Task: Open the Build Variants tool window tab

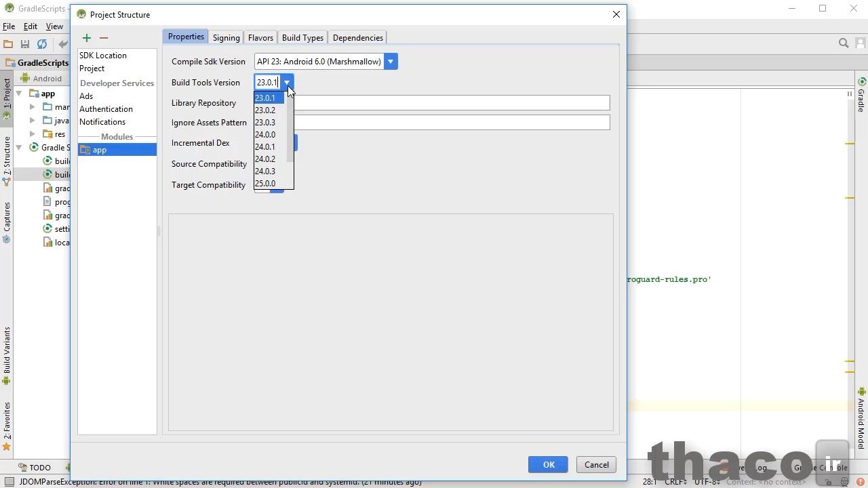Action: coord(7,355)
